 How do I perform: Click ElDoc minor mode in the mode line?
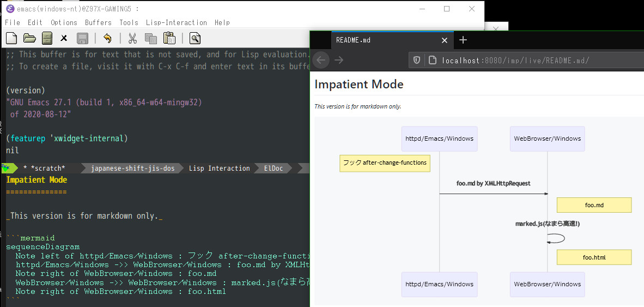click(273, 168)
